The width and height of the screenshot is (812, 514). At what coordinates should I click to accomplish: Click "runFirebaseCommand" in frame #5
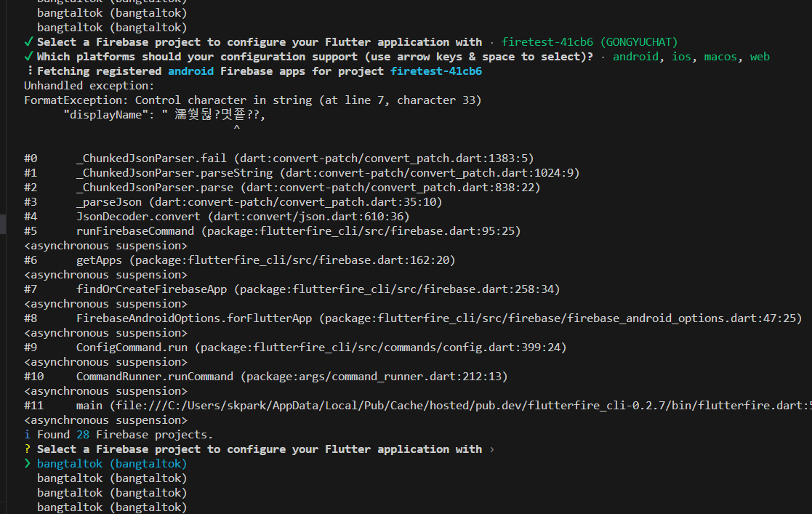click(x=135, y=230)
